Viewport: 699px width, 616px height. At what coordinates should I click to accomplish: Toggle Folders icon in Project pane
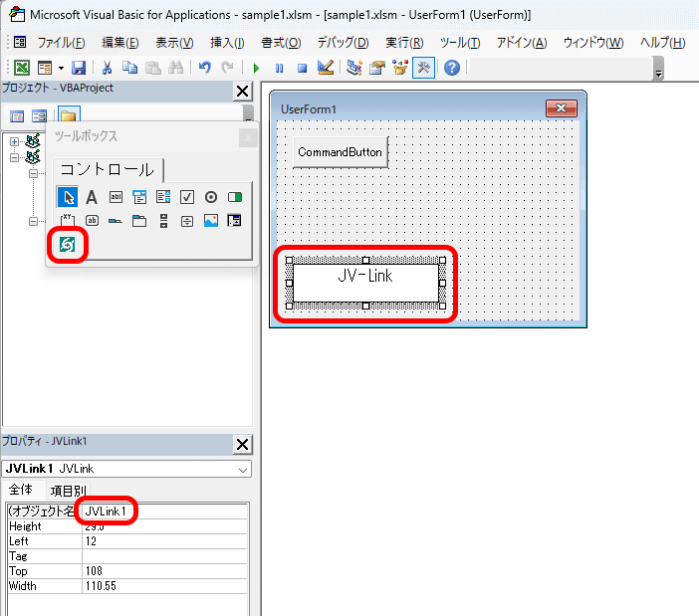click(x=68, y=114)
